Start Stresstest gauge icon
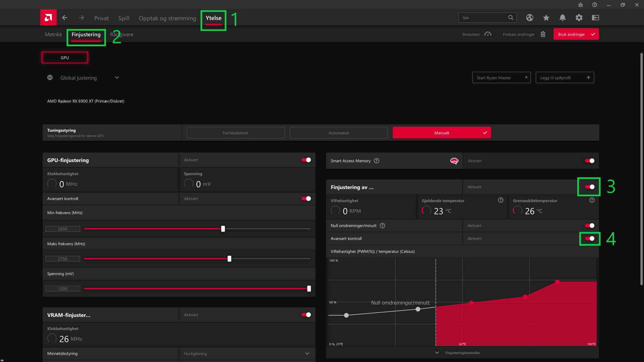644x362 pixels. [488, 34]
